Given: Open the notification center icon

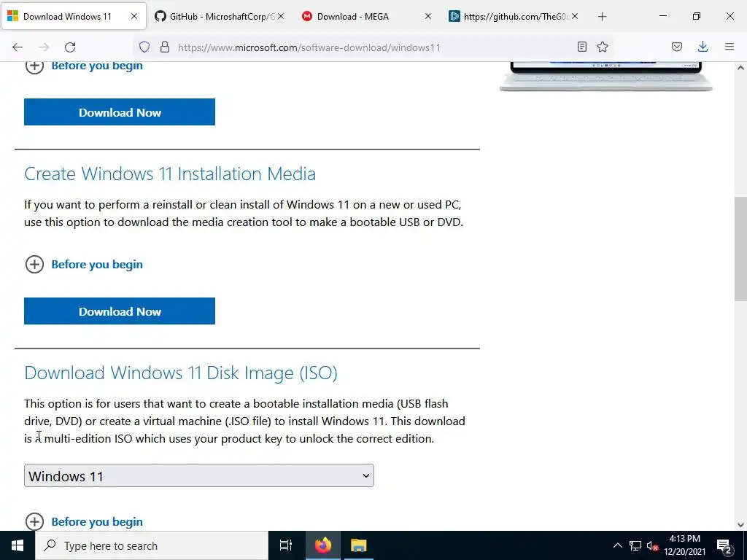Looking at the screenshot, I should 724,545.
